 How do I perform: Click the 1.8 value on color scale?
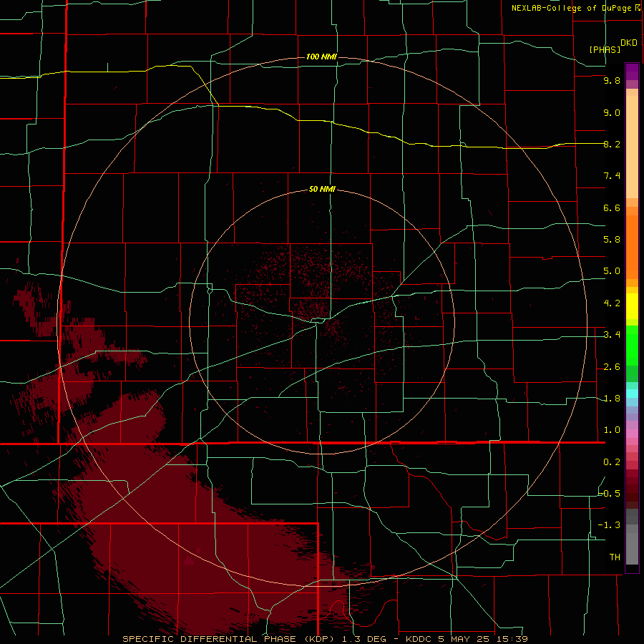tap(612, 399)
